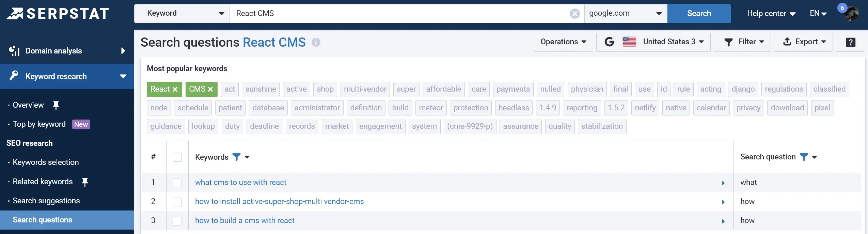Click the 'headless' keyword tag
The image size is (868, 234).
[x=514, y=108]
